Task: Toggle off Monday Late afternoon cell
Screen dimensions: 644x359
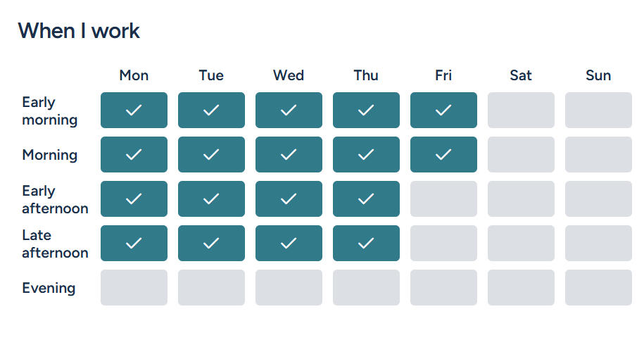Action: pyautogui.click(x=134, y=244)
